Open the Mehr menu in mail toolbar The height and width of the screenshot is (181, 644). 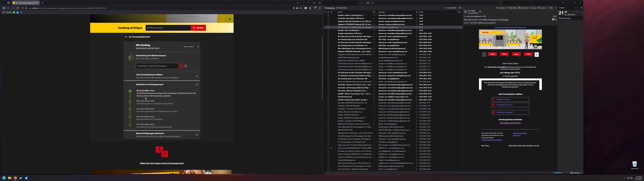pyautogui.click(x=550, y=8)
